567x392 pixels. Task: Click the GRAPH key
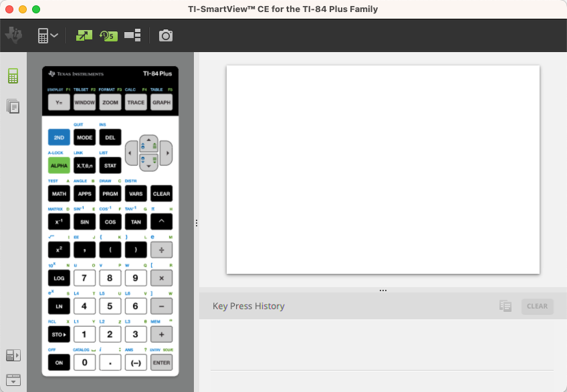pyautogui.click(x=162, y=102)
